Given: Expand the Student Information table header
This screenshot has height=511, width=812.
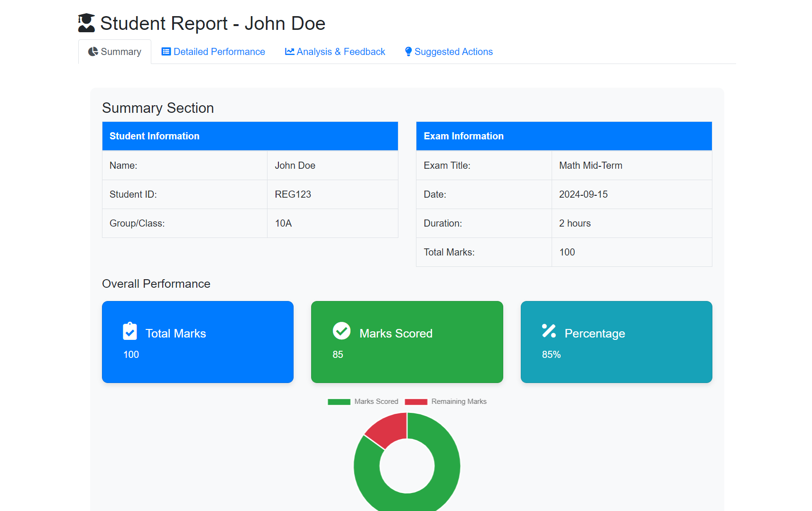Looking at the screenshot, I should point(154,136).
